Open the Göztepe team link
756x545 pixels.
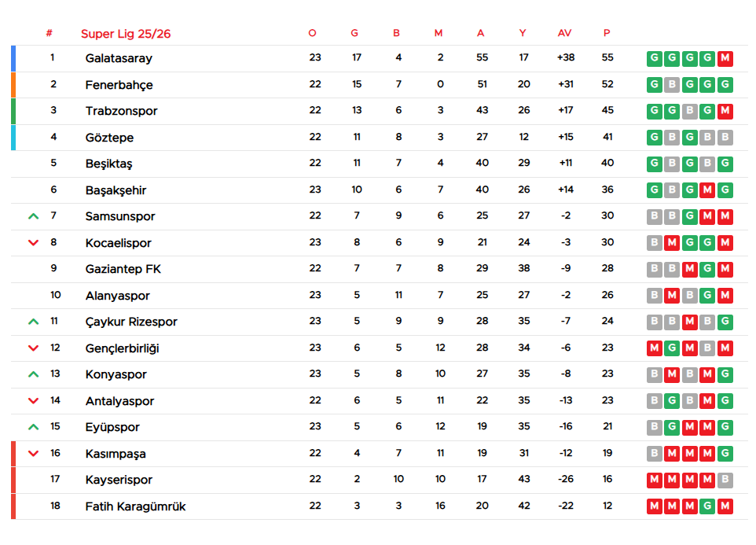coord(109,138)
